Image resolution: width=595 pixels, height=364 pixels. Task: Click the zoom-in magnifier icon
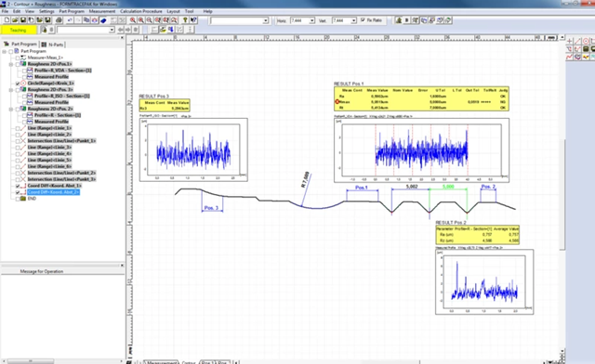(x=133, y=20)
